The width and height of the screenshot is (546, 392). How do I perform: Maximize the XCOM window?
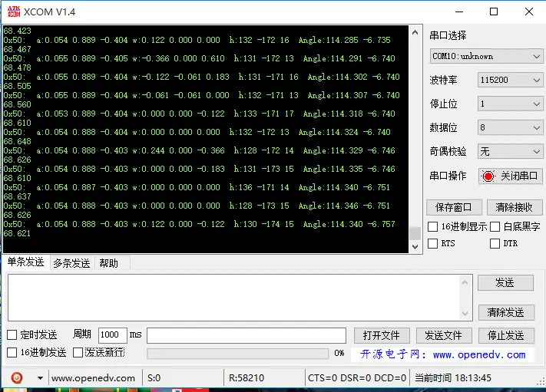[x=494, y=12]
